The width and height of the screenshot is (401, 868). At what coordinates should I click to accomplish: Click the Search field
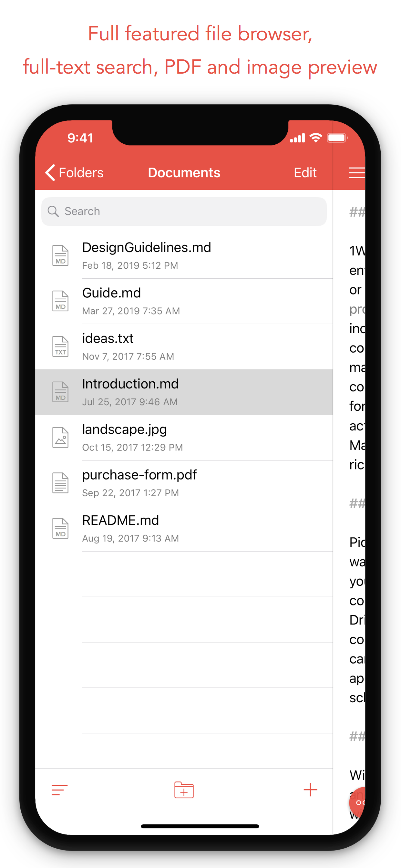pyautogui.click(x=184, y=211)
